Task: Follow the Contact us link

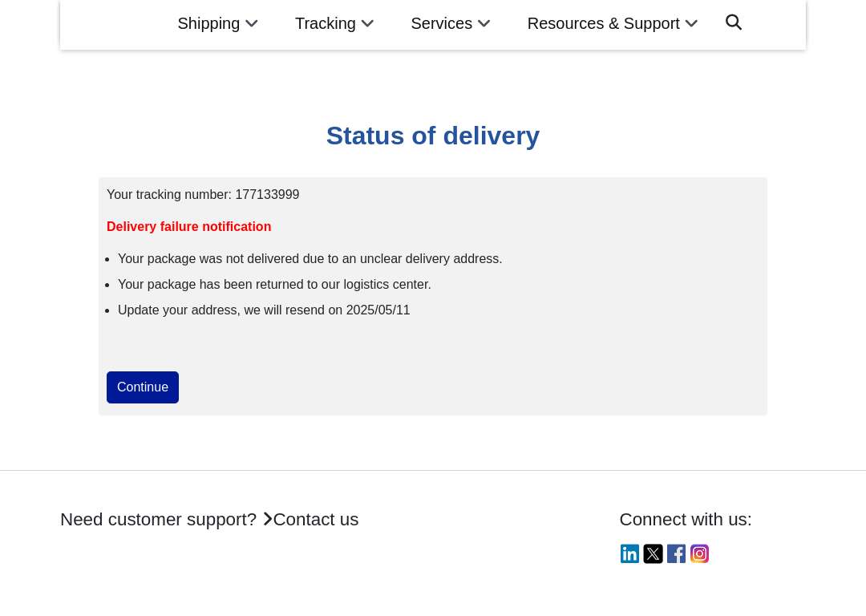Action: click(315, 519)
